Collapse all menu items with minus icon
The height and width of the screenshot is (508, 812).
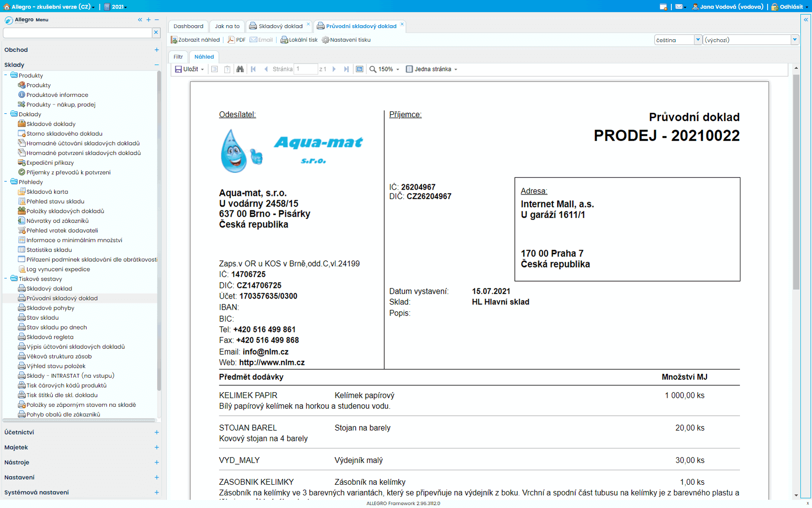pyautogui.click(x=157, y=20)
